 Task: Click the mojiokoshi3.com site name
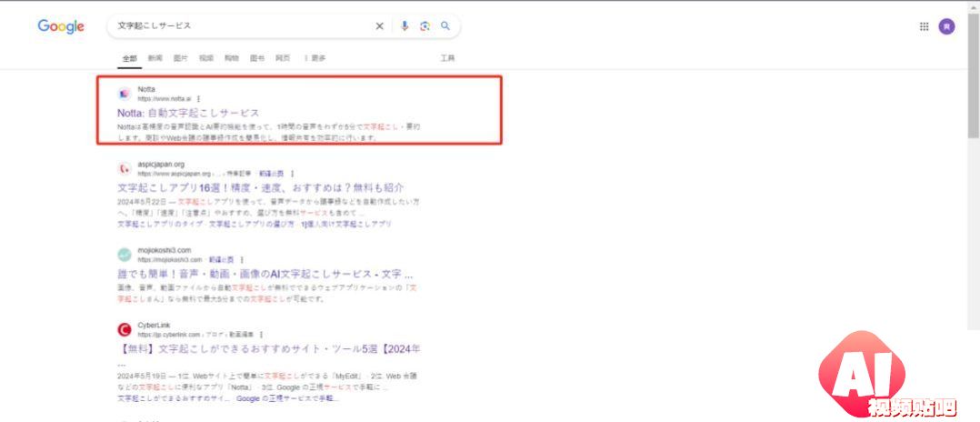(165, 250)
